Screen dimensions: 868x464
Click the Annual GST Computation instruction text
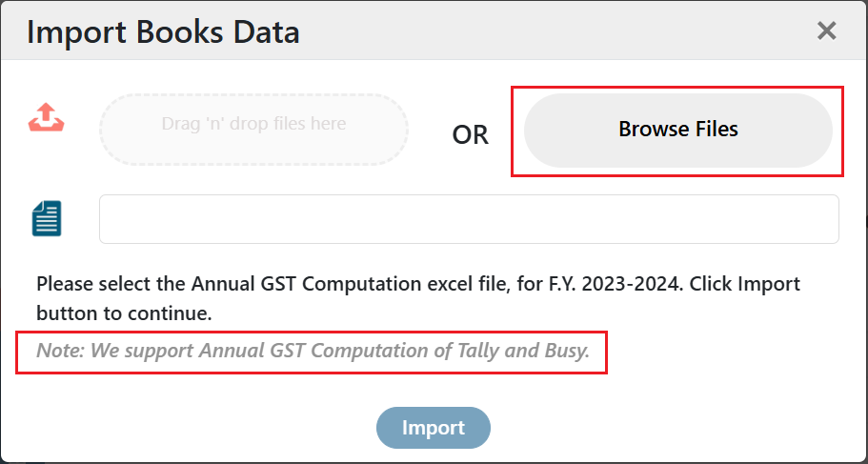tap(418, 299)
